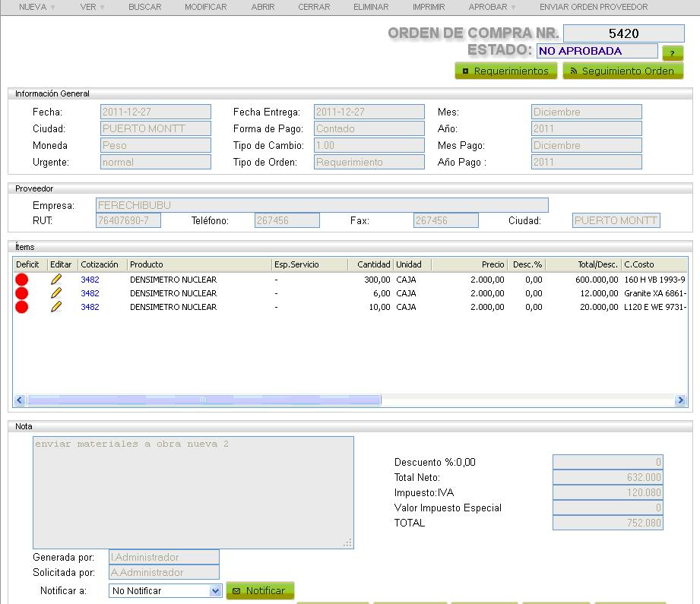Click ELIMINAR in the top menu
Screen dimensions: 700x604
(371, 7)
